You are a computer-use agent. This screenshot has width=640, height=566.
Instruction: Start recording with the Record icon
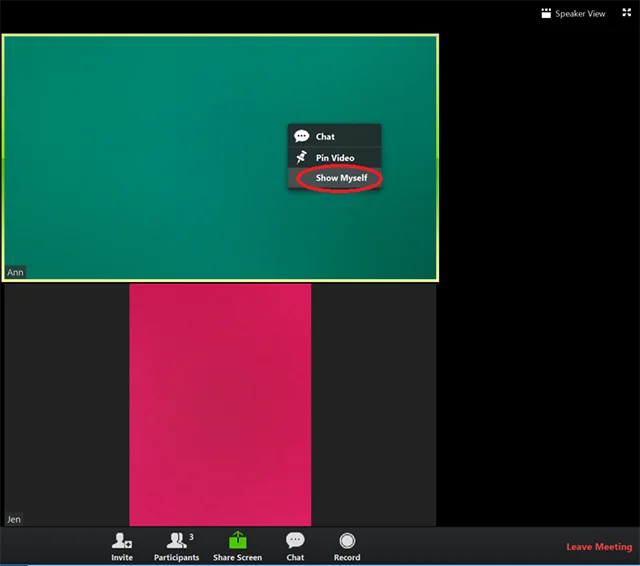[347, 541]
